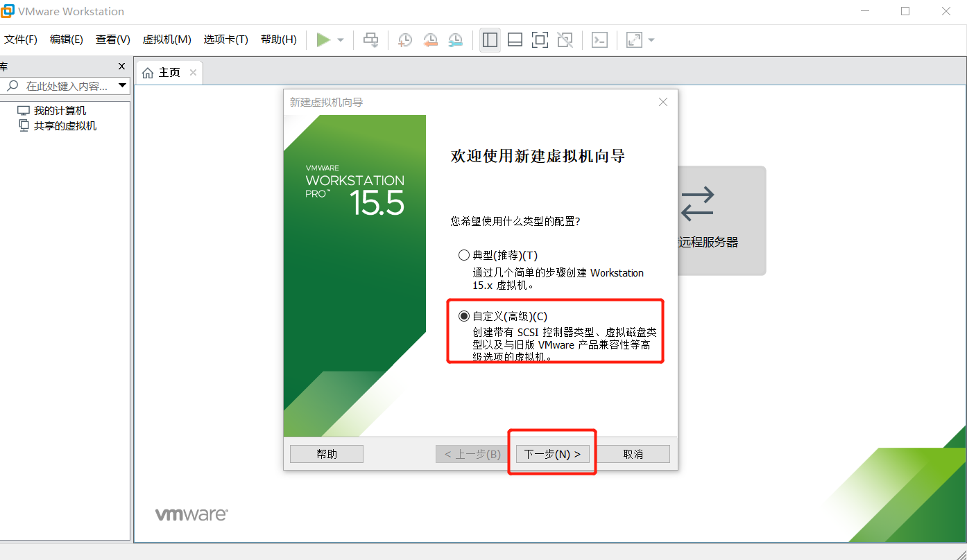Viewport: 967px width, 560px height.
Task: Close the 新建虚拟机向导 dialog
Action: pyautogui.click(x=663, y=102)
